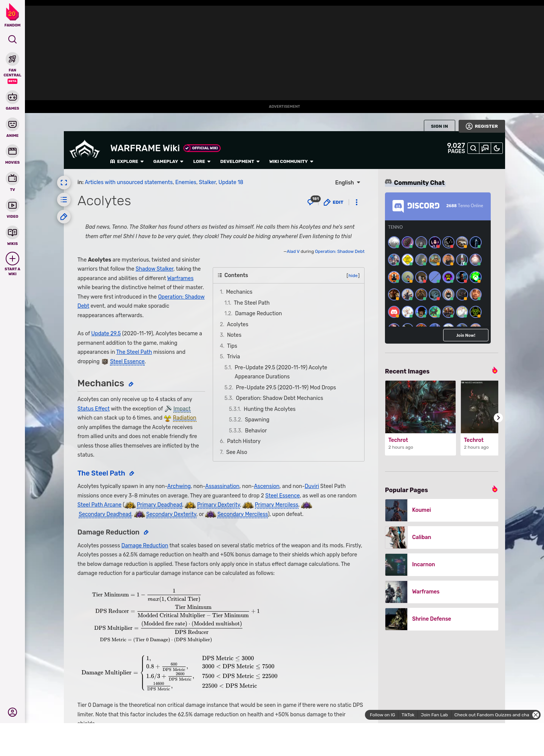
Task: Search the wiki using header magnifier icon
Action: [473, 148]
